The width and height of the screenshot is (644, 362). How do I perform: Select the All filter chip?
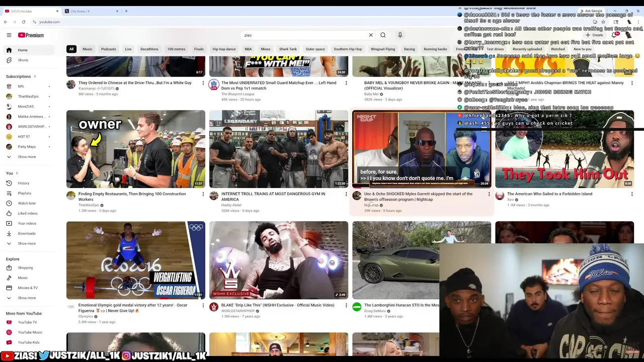(71, 49)
